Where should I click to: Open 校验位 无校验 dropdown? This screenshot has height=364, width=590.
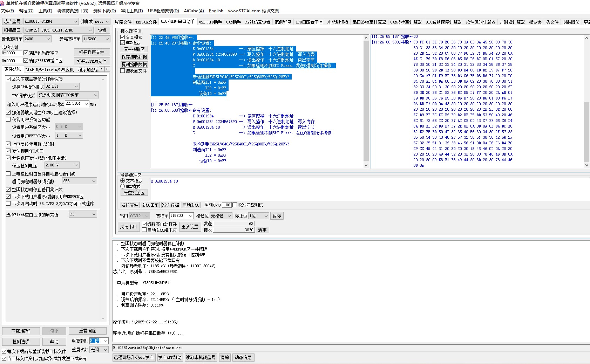tap(221, 216)
